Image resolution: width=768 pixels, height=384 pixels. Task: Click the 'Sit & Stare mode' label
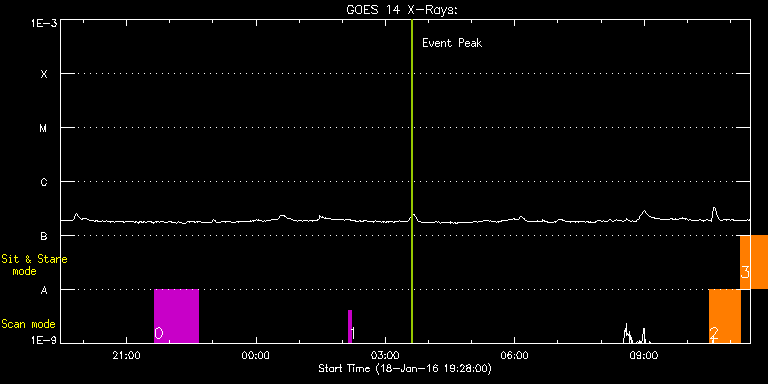pyautogui.click(x=34, y=265)
